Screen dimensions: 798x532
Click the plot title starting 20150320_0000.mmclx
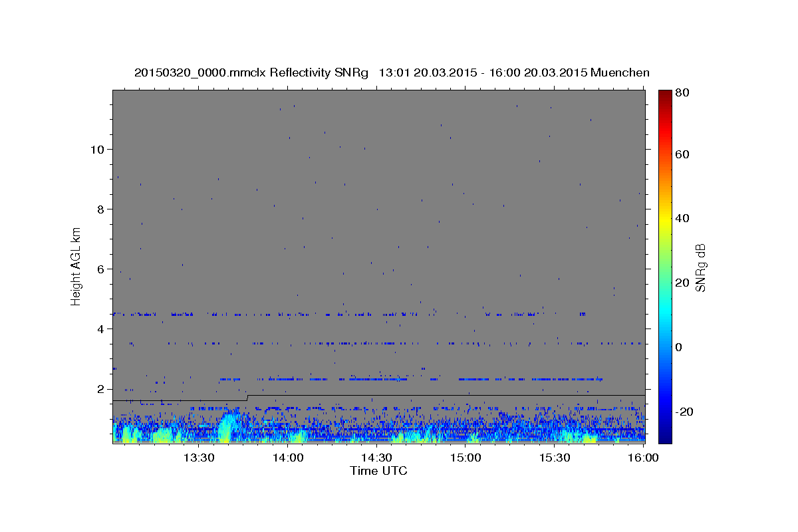392,72
